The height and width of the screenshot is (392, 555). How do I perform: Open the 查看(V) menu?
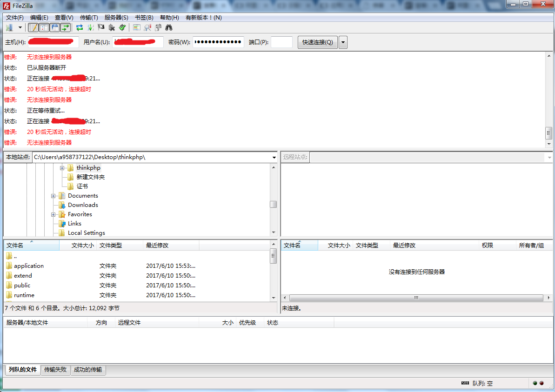click(x=64, y=18)
